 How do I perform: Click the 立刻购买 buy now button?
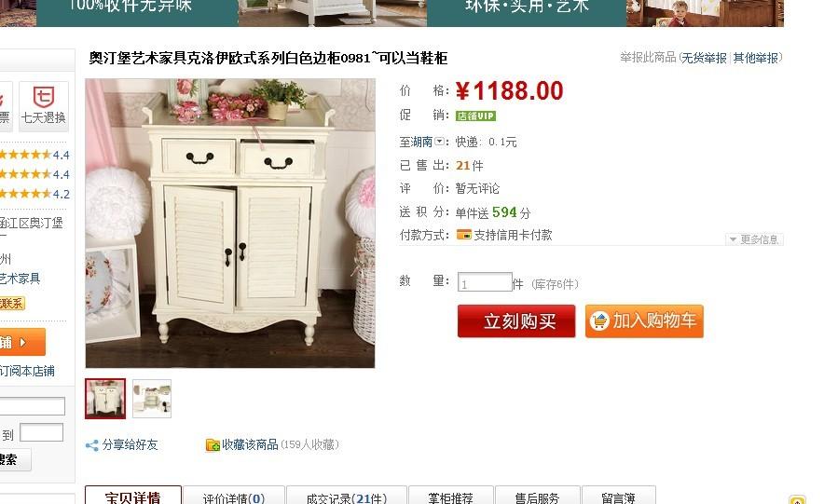click(516, 320)
